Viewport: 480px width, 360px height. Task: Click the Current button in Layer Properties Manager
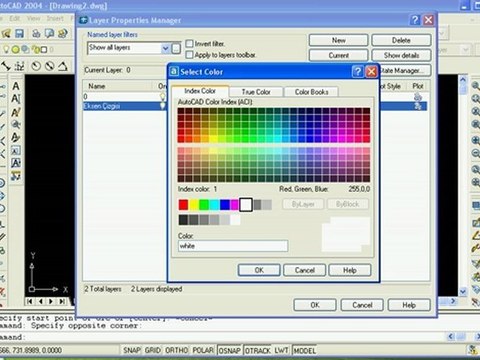coord(339,55)
